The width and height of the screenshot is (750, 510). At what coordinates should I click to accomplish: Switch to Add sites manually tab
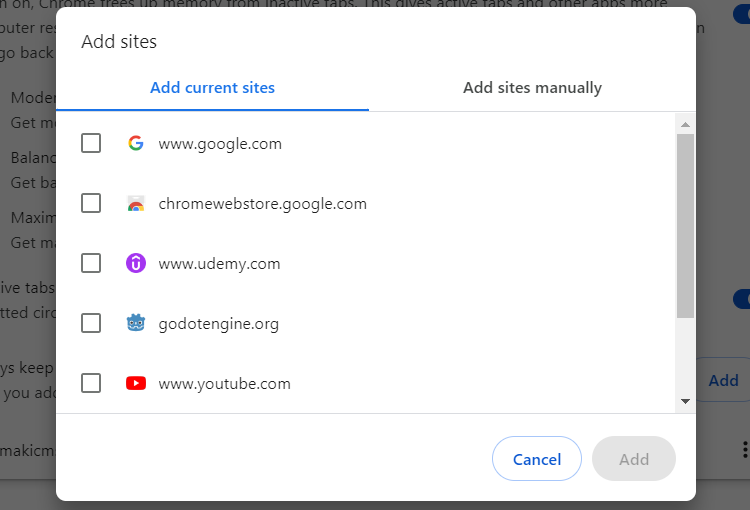coord(532,88)
